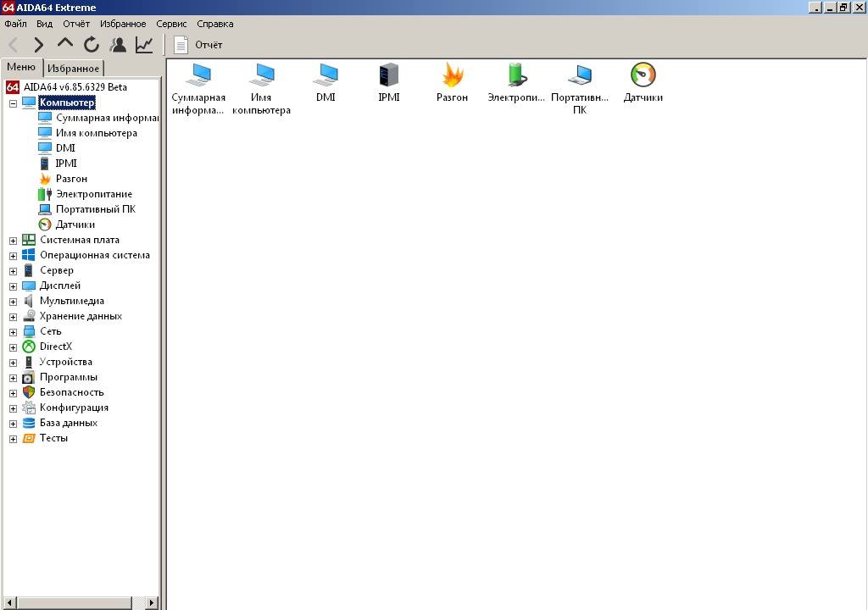Click the Forward navigation arrow
Screen dimensions: 868x610
tap(39, 45)
